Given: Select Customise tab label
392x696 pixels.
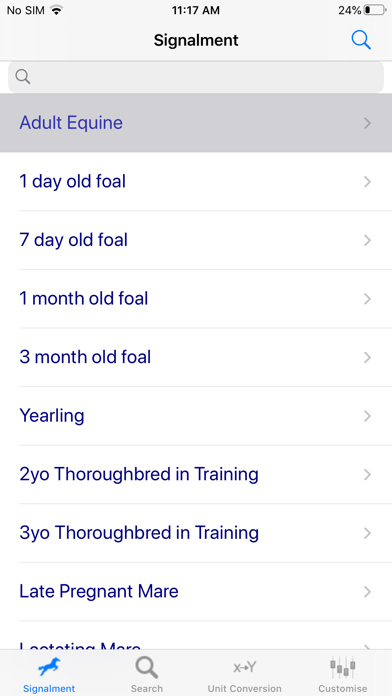Looking at the screenshot, I should pyautogui.click(x=342, y=688).
